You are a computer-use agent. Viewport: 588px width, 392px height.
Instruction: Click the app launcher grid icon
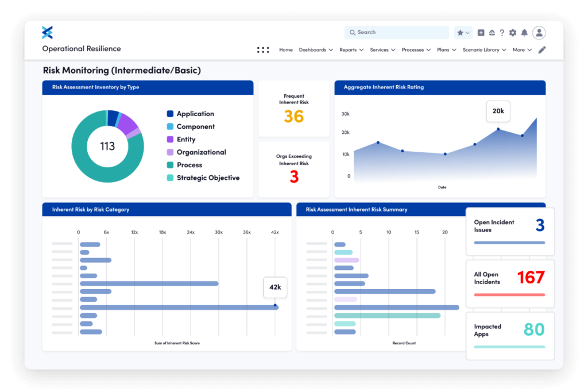point(262,49)
